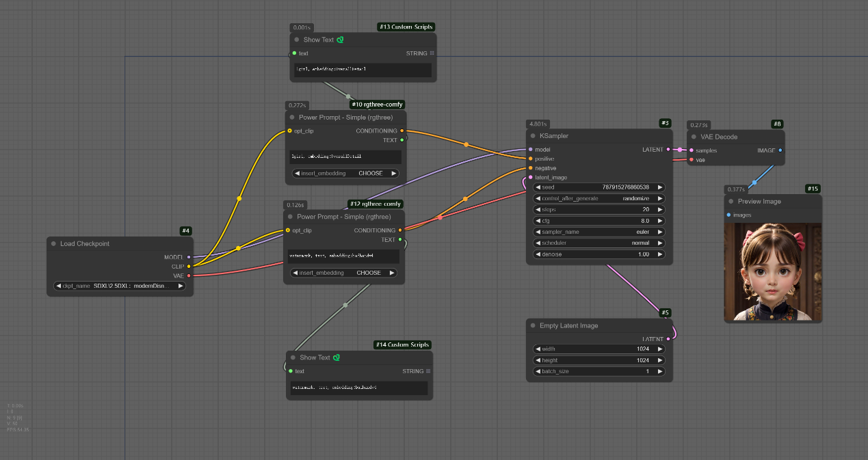
Task: Collapse the Empty Latent Image node title dot
Action: [x=531, y=326]
